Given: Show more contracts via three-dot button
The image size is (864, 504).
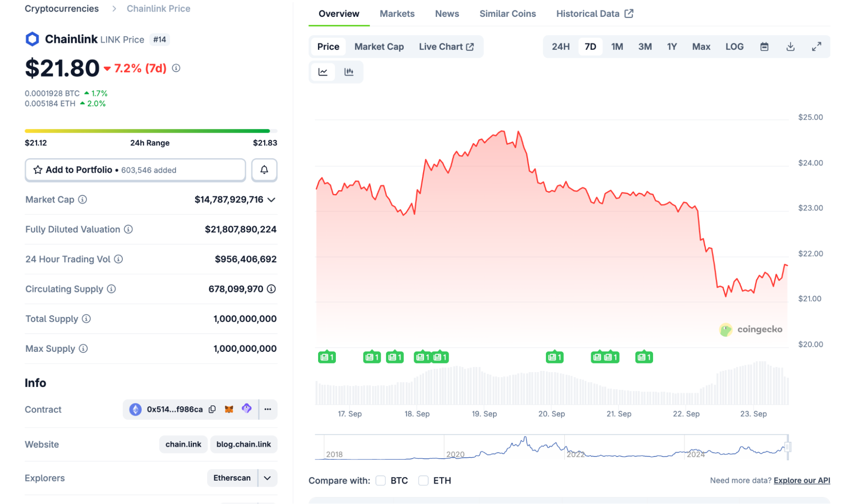Looking at the screenshot, I should click(x=268, y=409).
